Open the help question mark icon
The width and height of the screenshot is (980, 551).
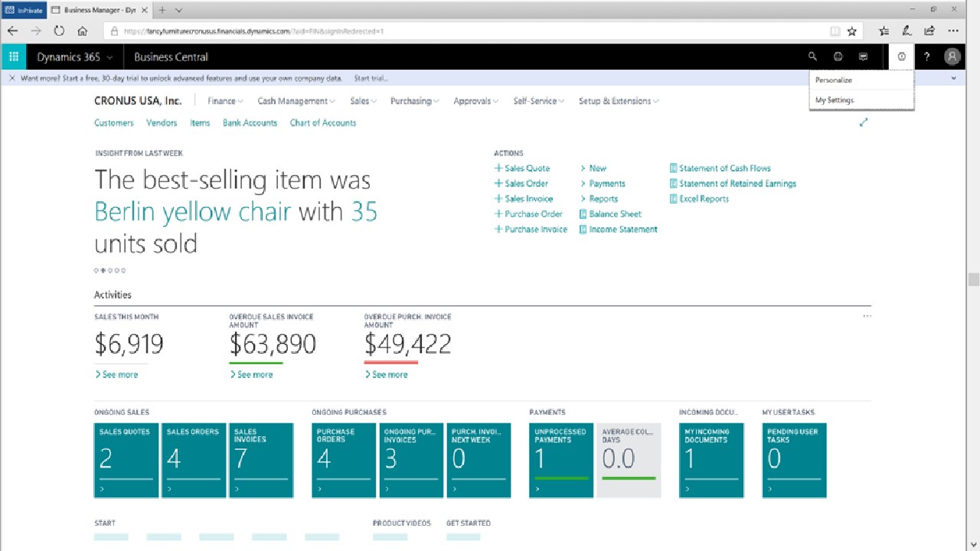(926, 57)
